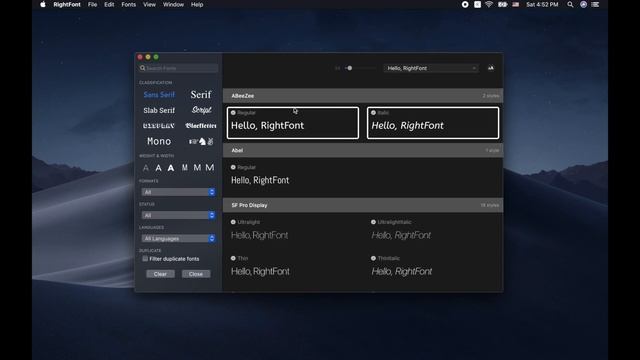Image resolution: width=640 pixels, height=360 pixels.
Task: Select the light weight A icon
Action: (x=146, y=168)
